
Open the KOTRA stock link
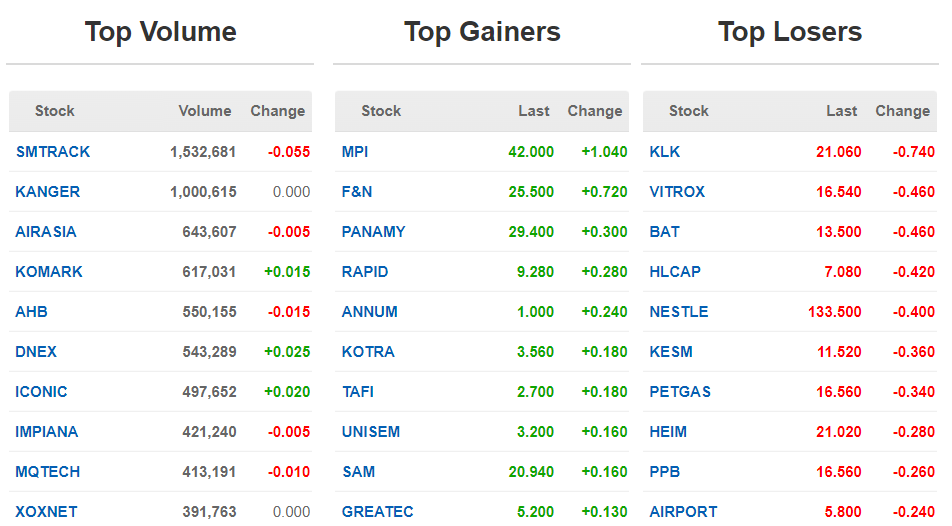368,352
